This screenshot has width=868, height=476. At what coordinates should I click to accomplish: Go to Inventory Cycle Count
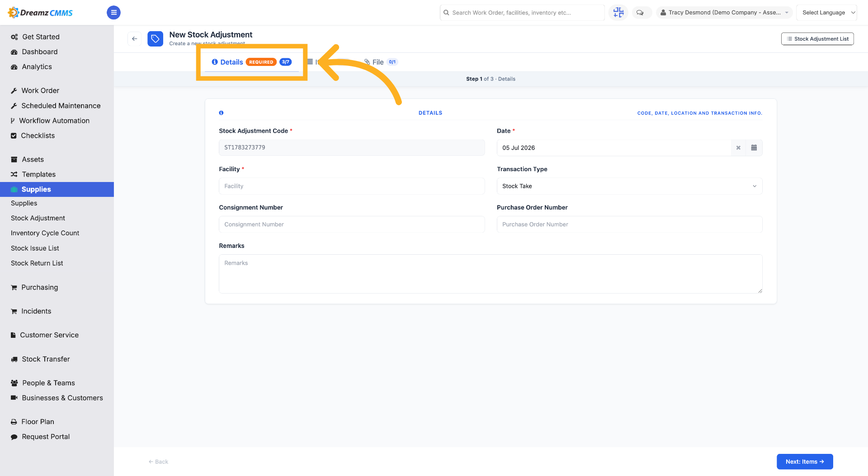click(x=45, y=233)
